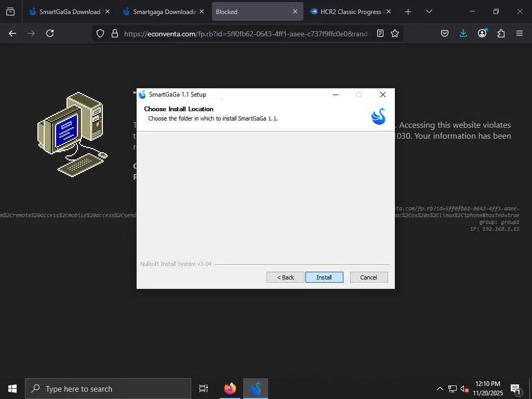Show hidden system tray icons
532x399 pixels.
coord(440,389)
